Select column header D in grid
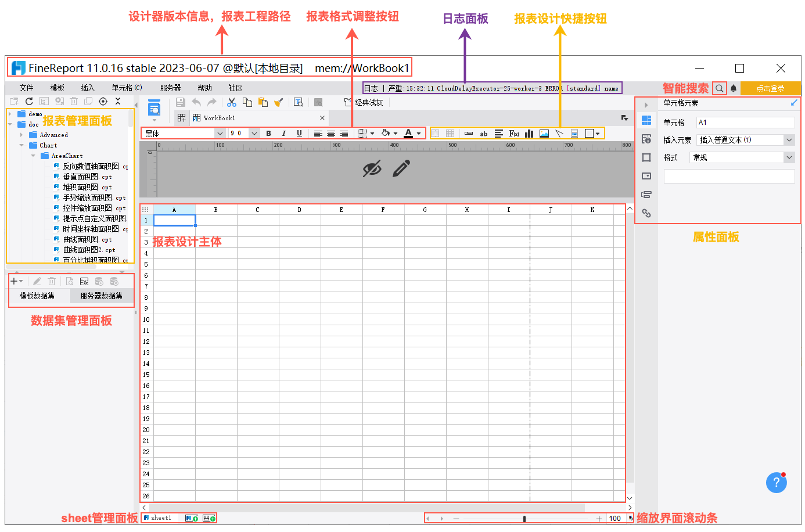Image resolution: width=805 pixels, height=532 pixels. tap(300, 210)
